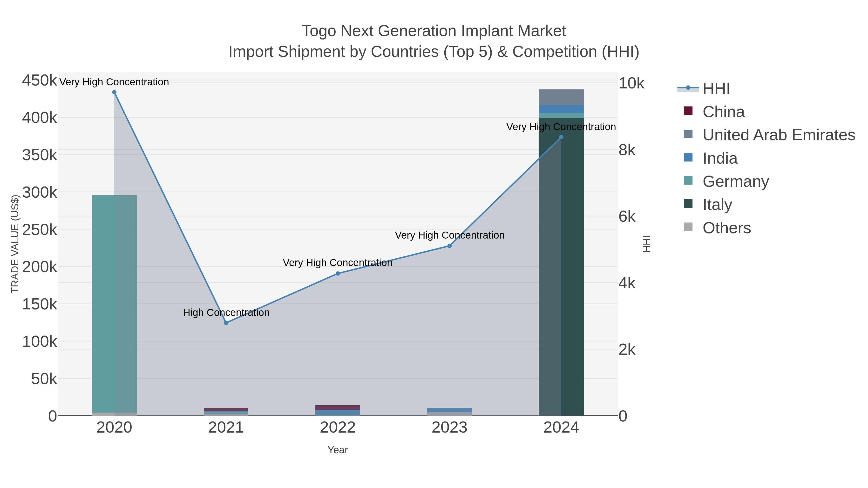
Task: Click the 'Very High Concentration' label at 2020
Action: tap(114, 82)
